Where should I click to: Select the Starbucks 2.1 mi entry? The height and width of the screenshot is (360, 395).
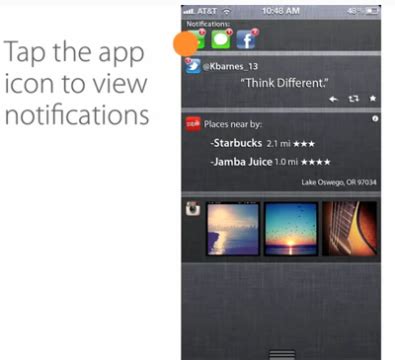(263, 143)
